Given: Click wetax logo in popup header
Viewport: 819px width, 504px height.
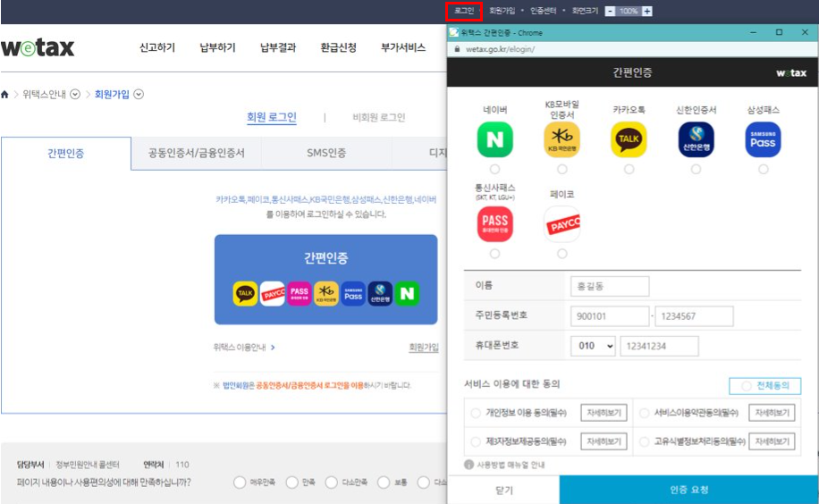Looking at the screenshot, I should click(790, 73).
